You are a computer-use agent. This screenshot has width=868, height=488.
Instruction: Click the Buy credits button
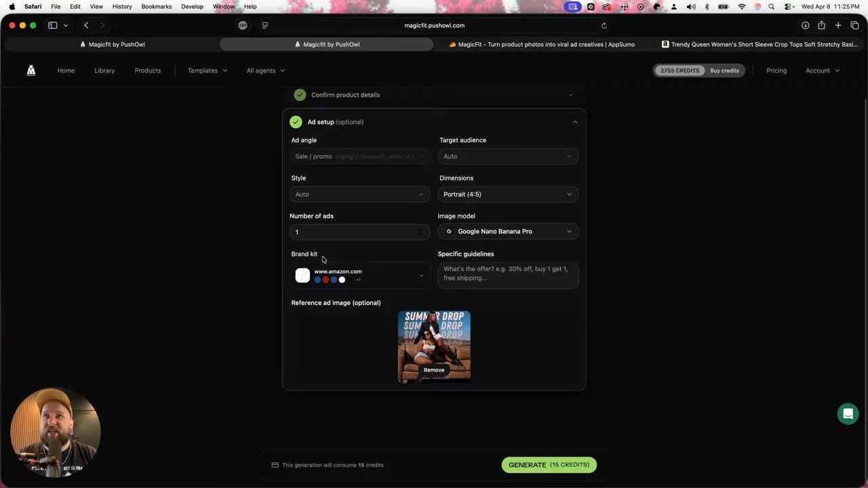click(724, 70)
